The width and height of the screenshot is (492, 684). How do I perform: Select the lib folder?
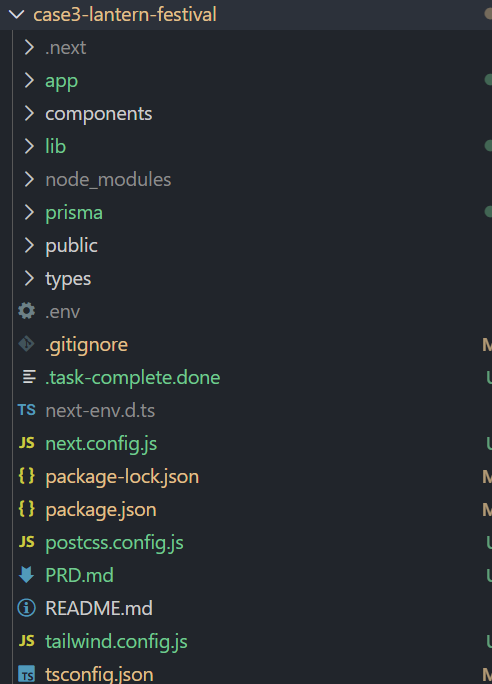(x=55, y=147)
